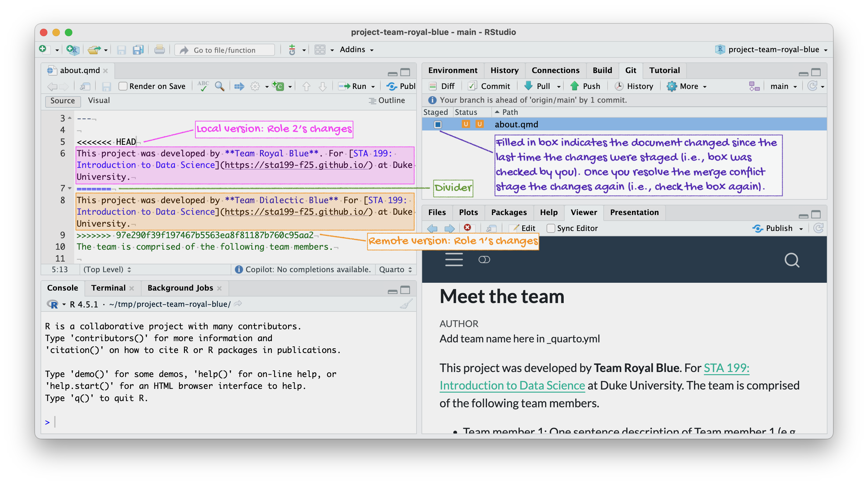This screenshot has height=485, width=868.
Task: Click the Insert code chunk icon
Action: tap(278, 86)
